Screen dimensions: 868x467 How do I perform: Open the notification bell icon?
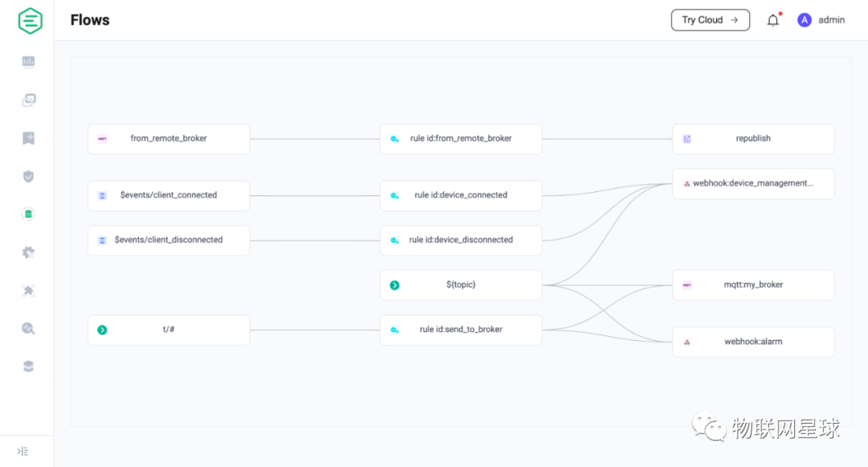[773, 21]
